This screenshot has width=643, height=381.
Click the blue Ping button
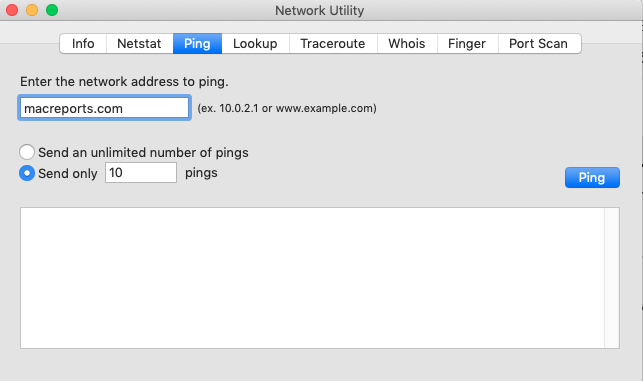point(592,178)
